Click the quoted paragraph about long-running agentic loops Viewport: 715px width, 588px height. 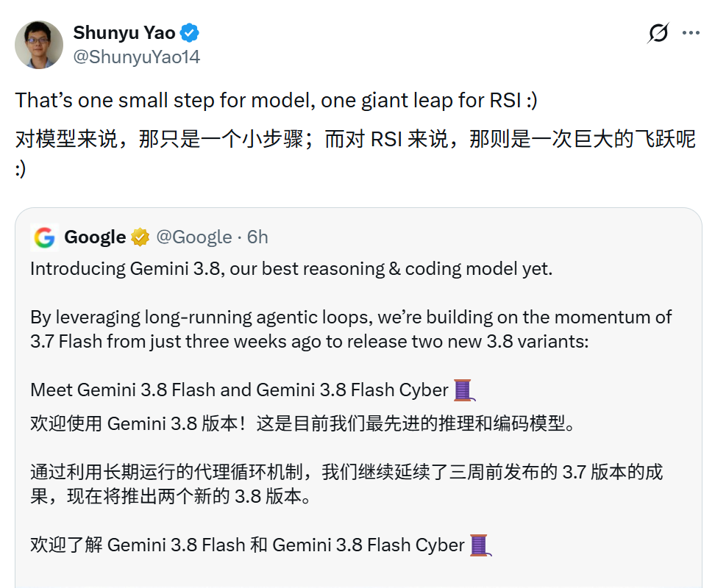coord(351,329)
